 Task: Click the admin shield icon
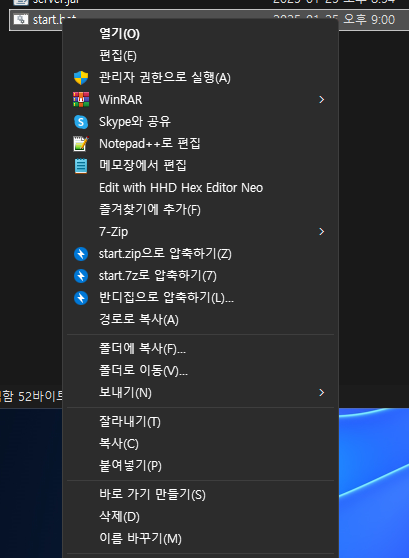[x=81, y=78]
